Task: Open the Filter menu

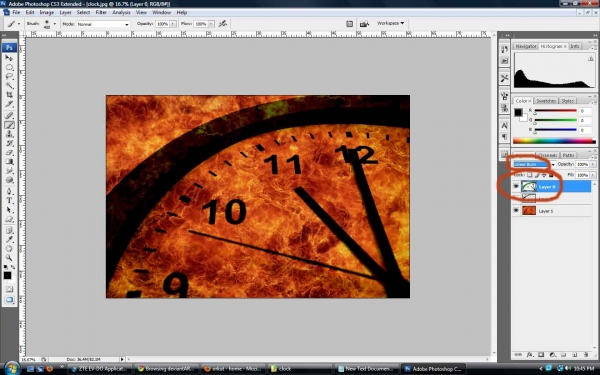Action: click(x=101, y=12)
